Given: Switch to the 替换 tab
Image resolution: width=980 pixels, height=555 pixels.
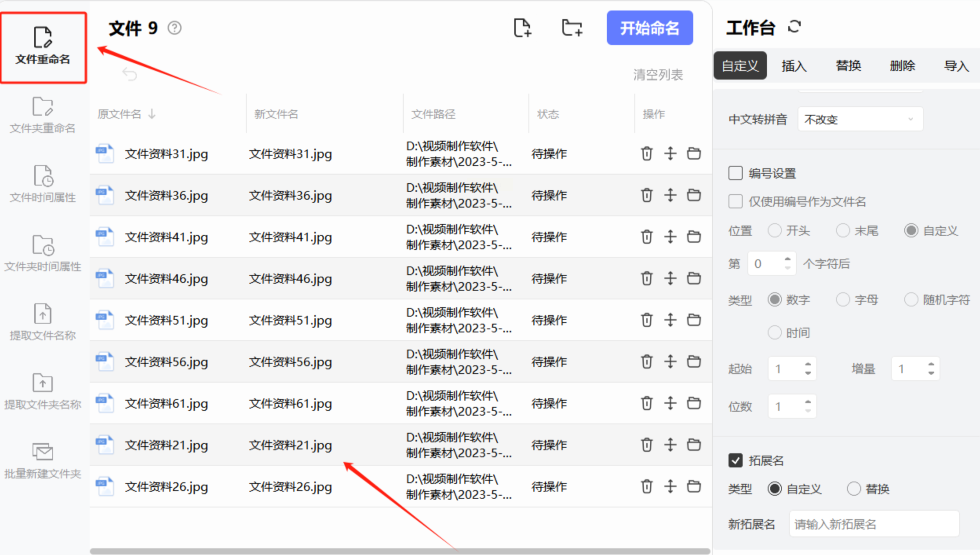Looking at the screenshot, I should pos(848,66).
